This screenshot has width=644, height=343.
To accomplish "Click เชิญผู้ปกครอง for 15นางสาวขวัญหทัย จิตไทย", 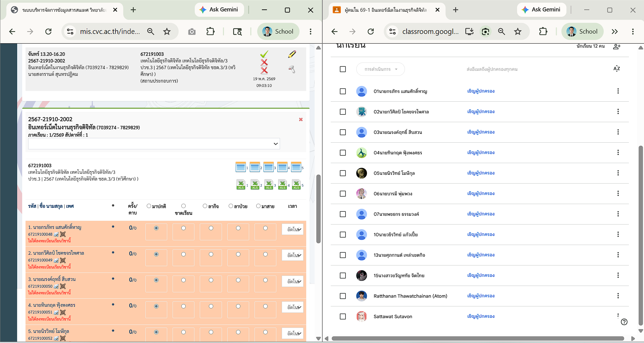I will click(x=481, y=276).
